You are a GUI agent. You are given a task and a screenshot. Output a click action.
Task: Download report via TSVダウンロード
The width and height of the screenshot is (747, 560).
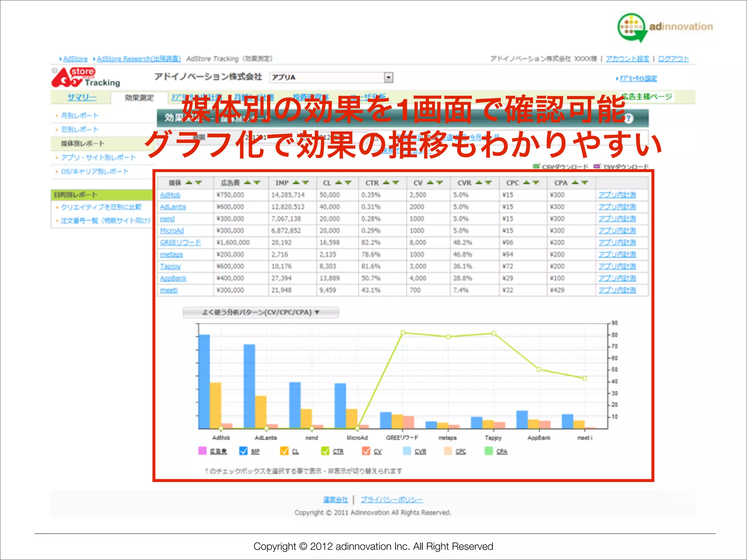(x=626, y=167)
